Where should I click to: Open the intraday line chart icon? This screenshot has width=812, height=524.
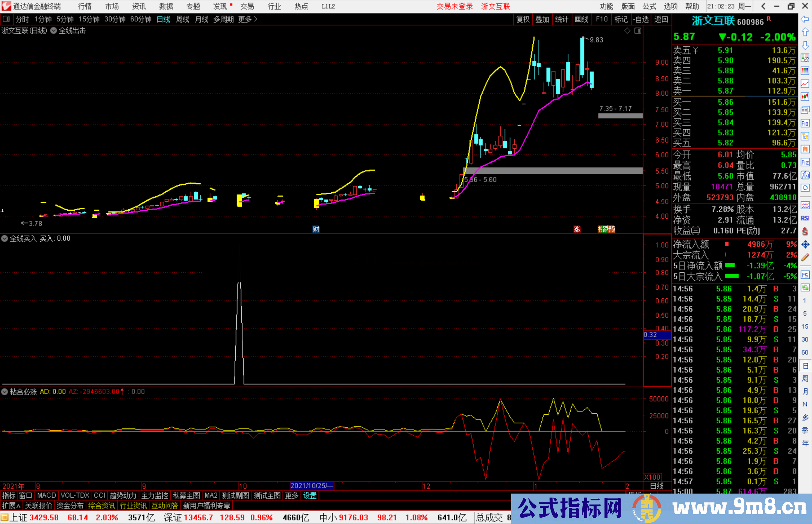click(x=805, y=84)
